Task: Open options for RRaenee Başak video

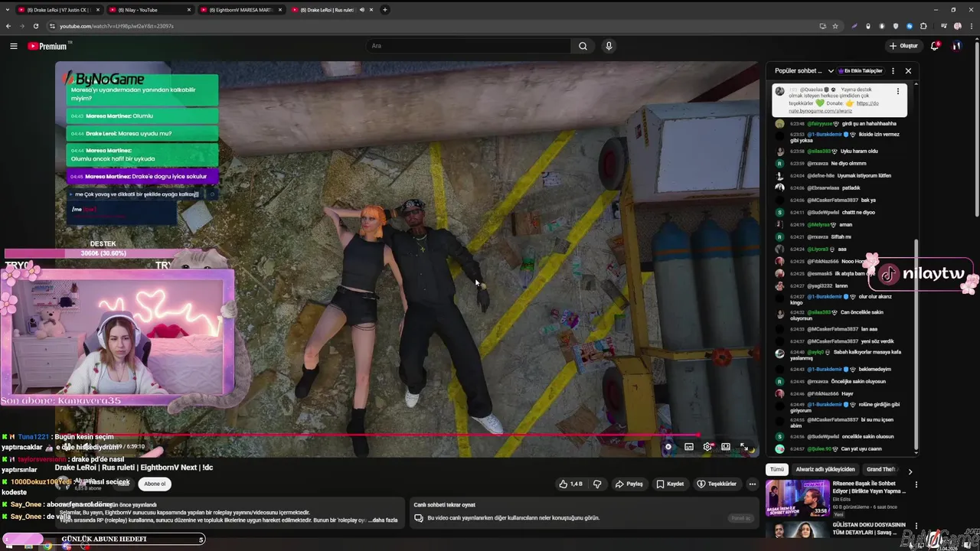Action: [x=916, y=484]
